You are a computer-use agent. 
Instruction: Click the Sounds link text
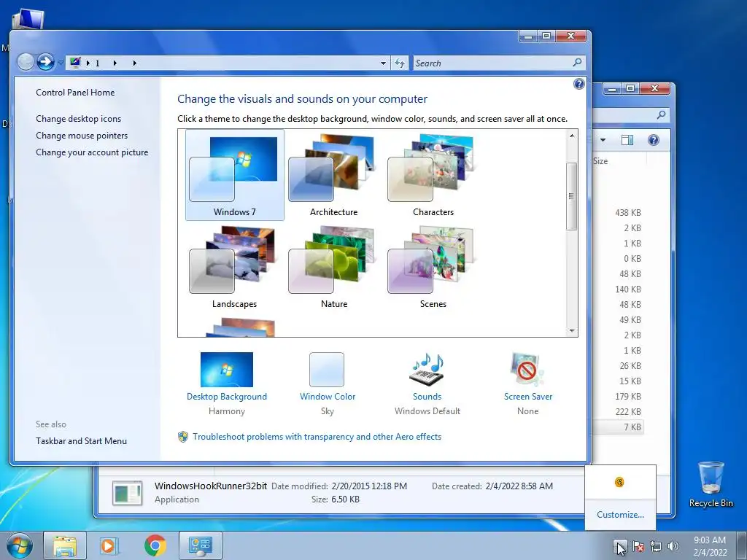point(427,396)
